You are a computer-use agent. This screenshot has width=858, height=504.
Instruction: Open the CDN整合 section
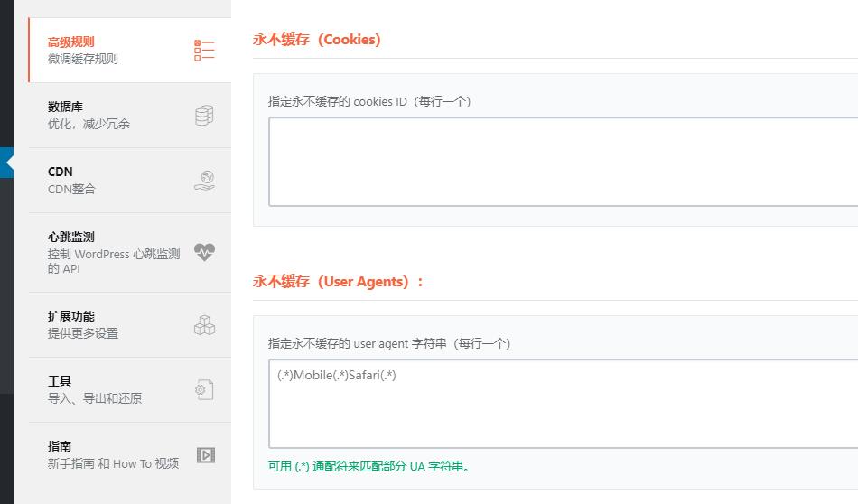coord(71,190)
